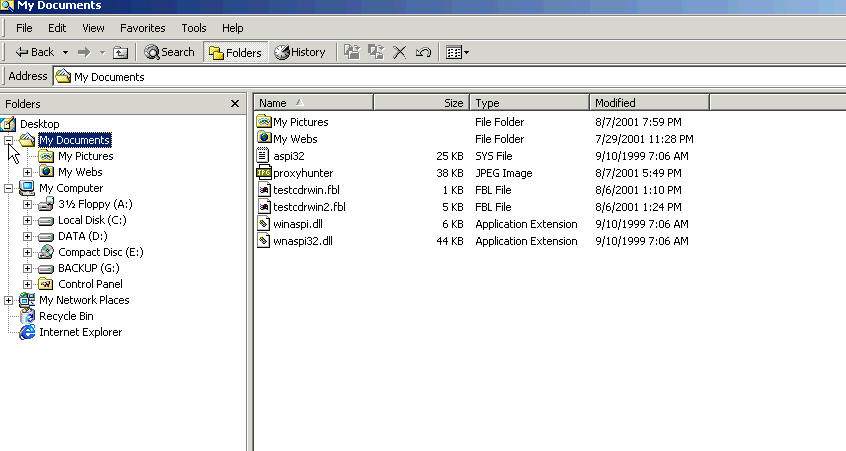
Task: Expand the Local Disk (C:) node
Action: click(28, 220)
